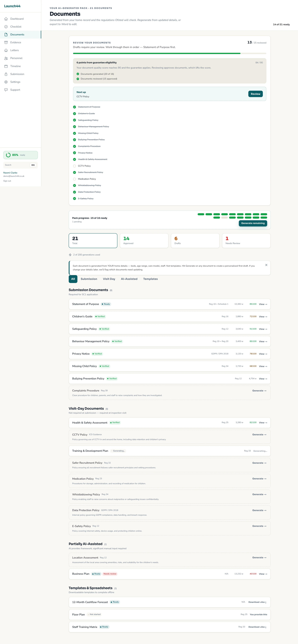Generate the Whistleblowing Policy document
The width and height of the screenshot is (298, 644).
(259, 495)
